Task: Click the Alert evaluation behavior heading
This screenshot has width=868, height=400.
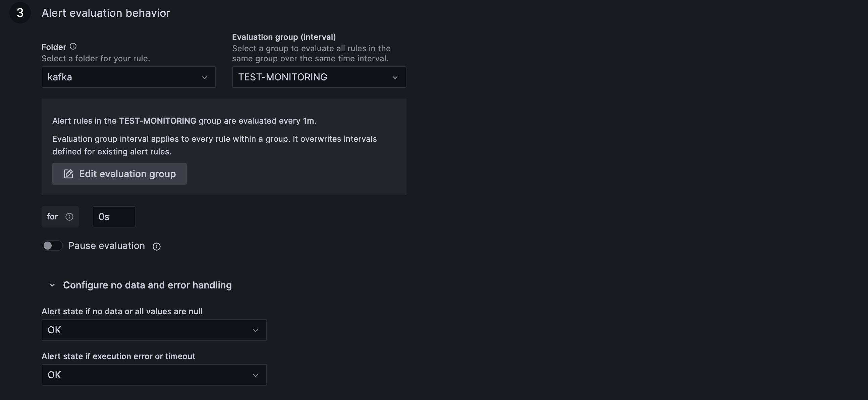Action: [x=106, y=13]
